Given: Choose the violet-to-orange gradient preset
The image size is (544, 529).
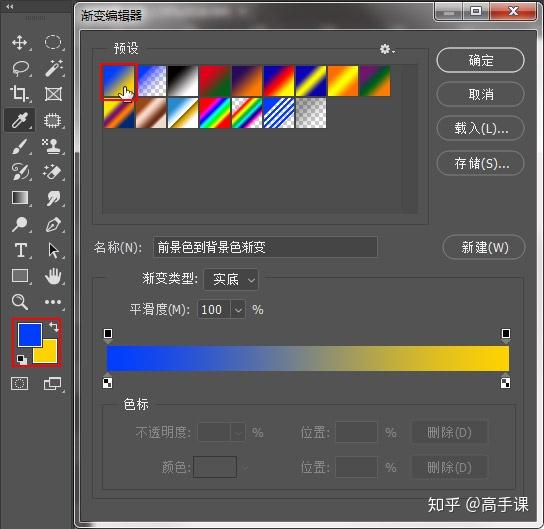Looking at the screenshot, I should pyautogui.click(x=247, y=81).
